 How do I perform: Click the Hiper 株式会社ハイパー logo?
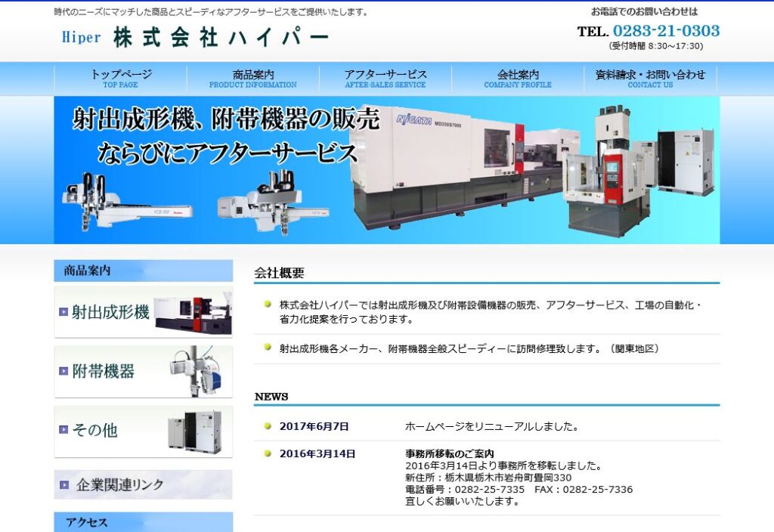pyautogui.click(x=195, y=37)
